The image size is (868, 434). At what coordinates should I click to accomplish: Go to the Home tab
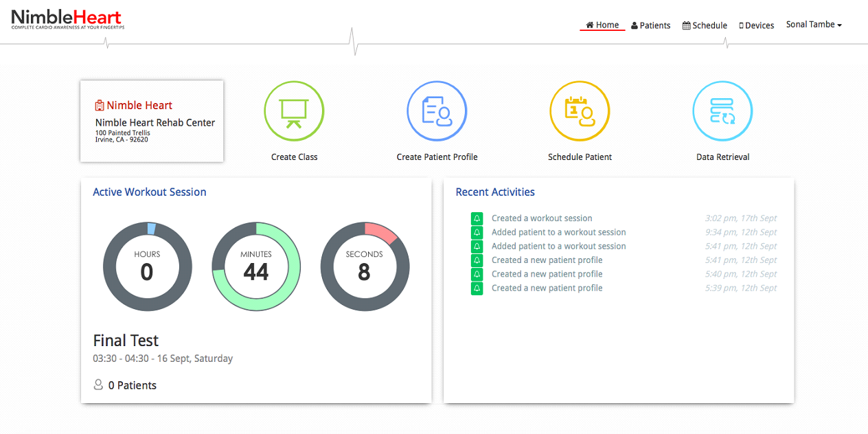click(602, 25)
